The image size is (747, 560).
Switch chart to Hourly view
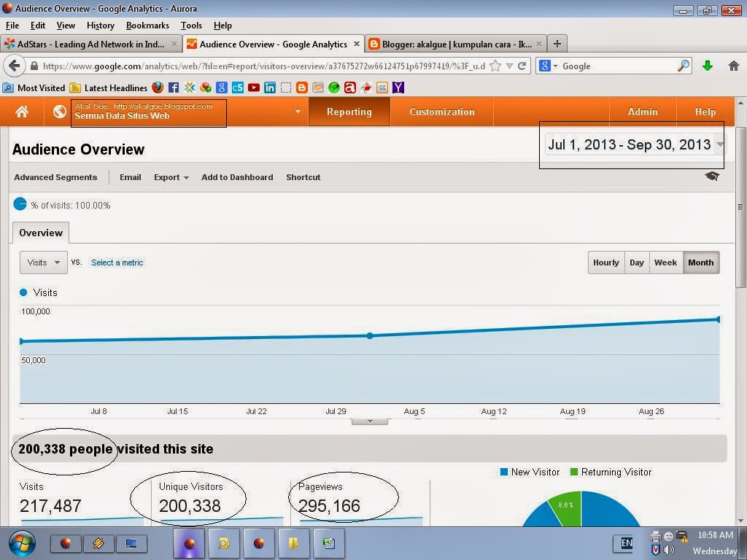tap(606, 262)
